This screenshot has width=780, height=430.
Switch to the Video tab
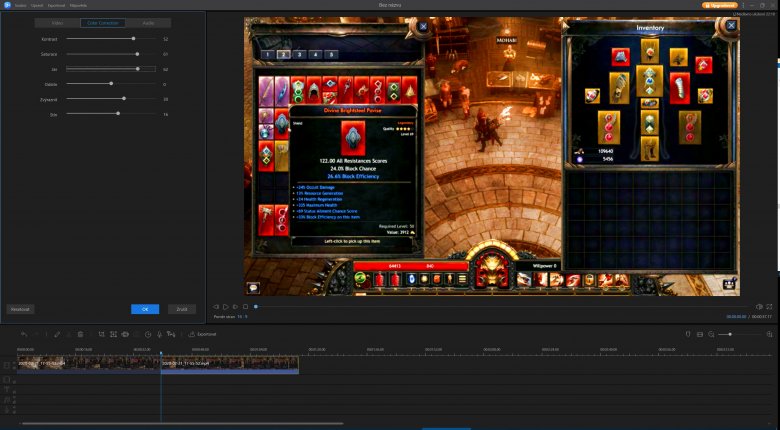[58, 23]
